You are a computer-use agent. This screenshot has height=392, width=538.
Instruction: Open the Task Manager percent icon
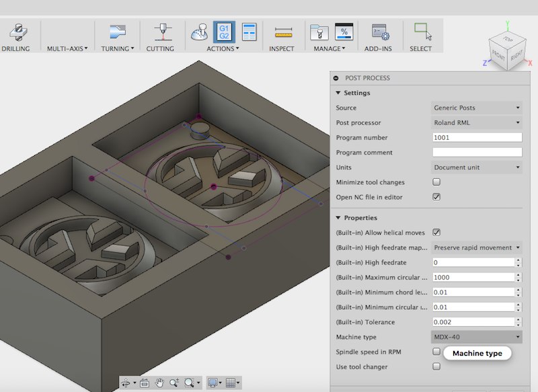click(x=344, y=32)
